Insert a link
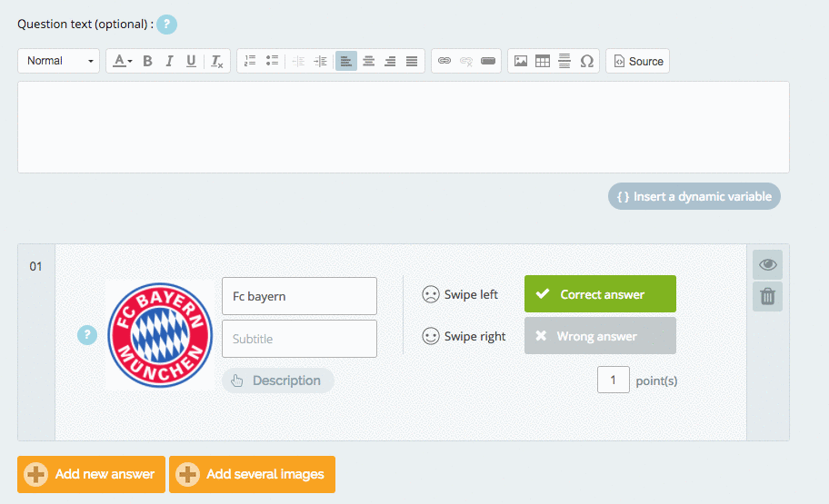 [x=444, y=61]
